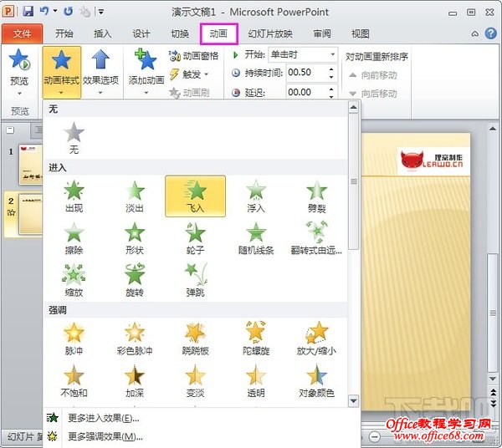Increase the 持续时间 duration spinner

pyautogui.click(x=331, y=69)
